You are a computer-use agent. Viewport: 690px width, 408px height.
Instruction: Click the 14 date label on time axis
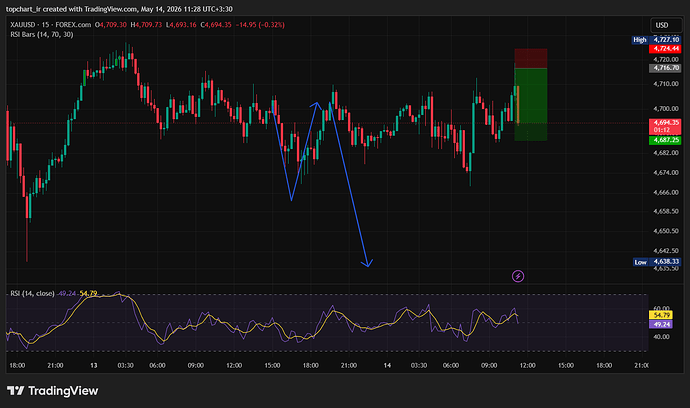click(x=387, y=365)
